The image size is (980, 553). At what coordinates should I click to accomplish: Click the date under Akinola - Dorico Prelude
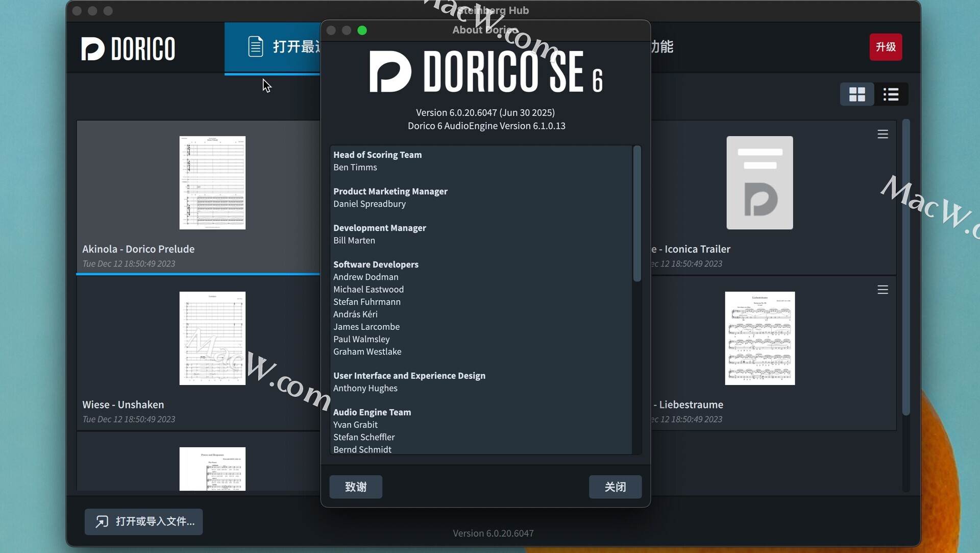click(129, 263)
